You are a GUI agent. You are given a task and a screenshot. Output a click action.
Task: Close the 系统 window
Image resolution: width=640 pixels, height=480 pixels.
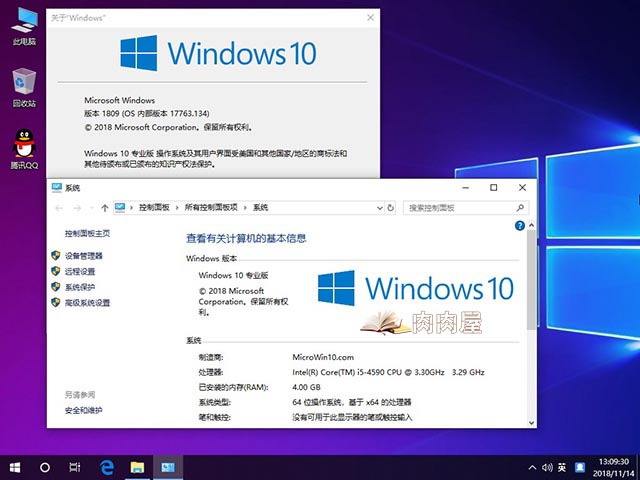click(x=522, y=188)
